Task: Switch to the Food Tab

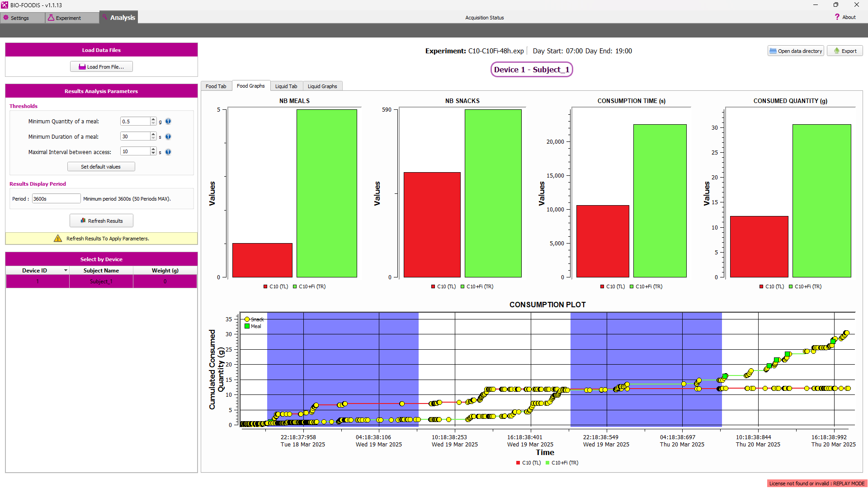Action: pyautogui.click(x=216, y=86)
